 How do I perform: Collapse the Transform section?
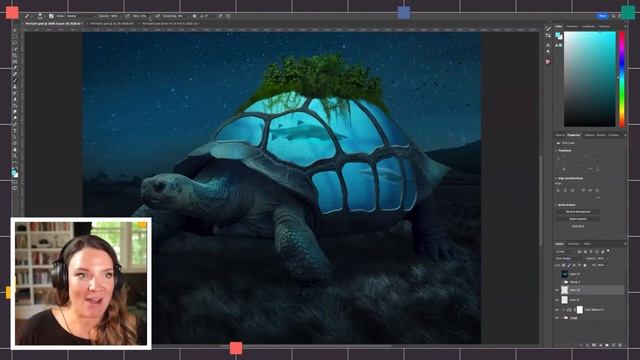coord(556,151)
